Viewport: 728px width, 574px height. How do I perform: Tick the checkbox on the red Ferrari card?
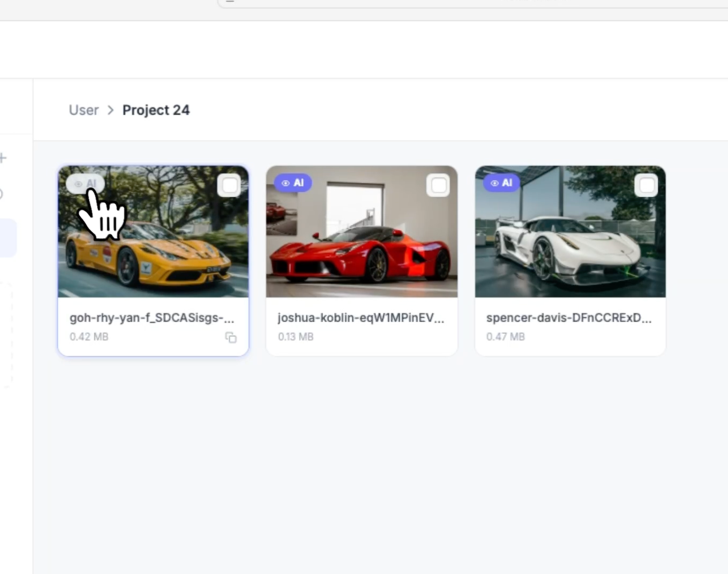point(438,185)
